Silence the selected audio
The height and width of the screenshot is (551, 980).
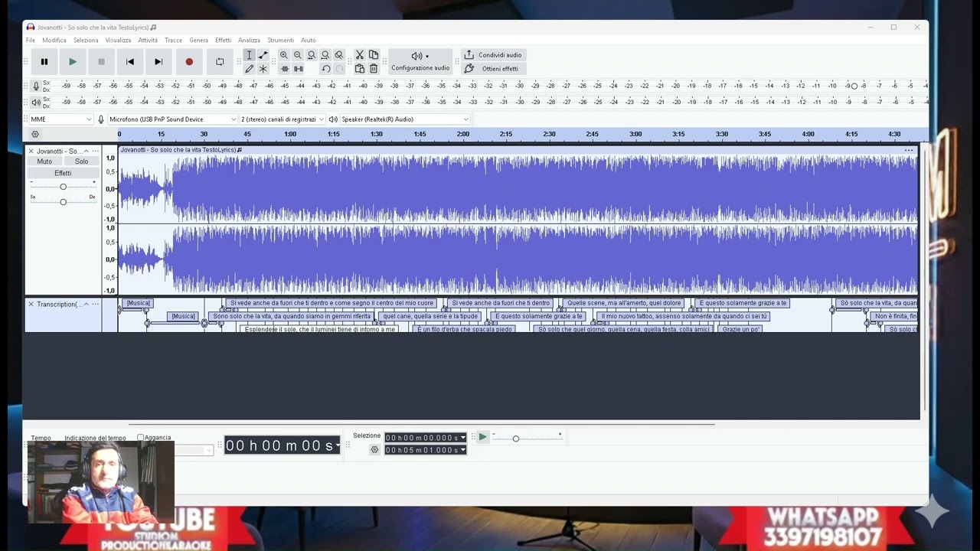298,69
